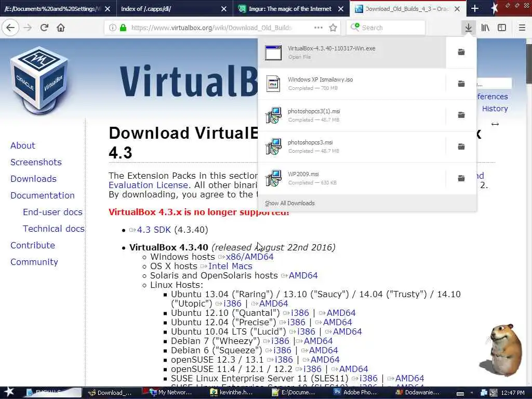Open the photoshopcs3.msi download entry
The height and width of the screenshot is (399, 532).
352,147
